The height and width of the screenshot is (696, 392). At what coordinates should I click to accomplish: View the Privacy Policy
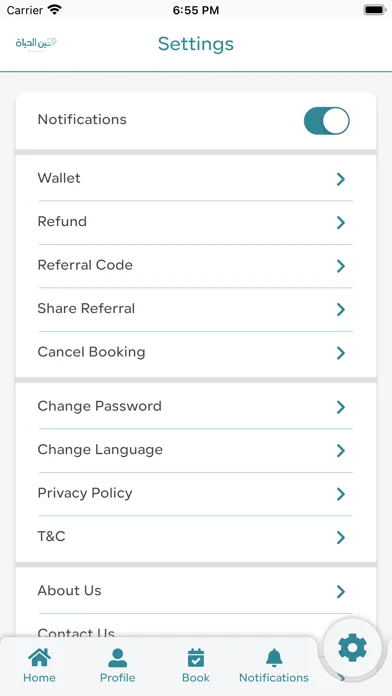tap(196, 494)
